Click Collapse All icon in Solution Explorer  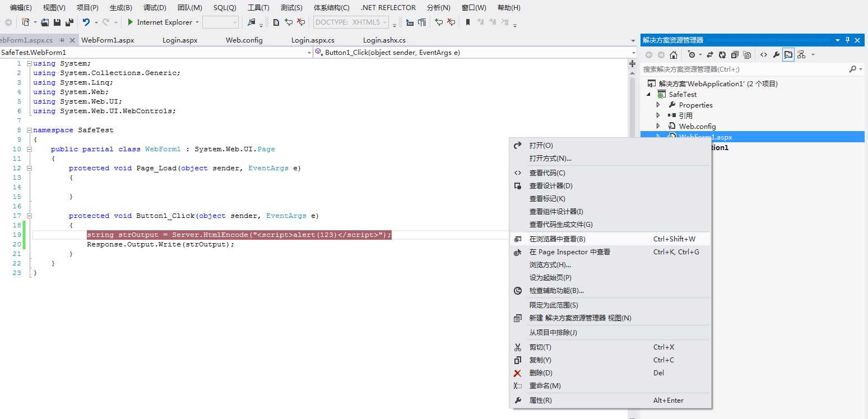[735, 54]
